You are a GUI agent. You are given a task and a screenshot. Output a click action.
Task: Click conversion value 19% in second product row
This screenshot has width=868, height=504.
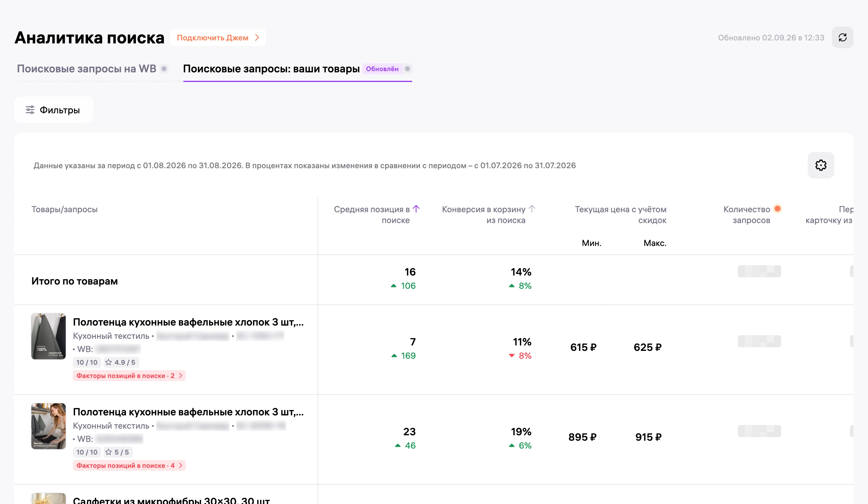521,432
